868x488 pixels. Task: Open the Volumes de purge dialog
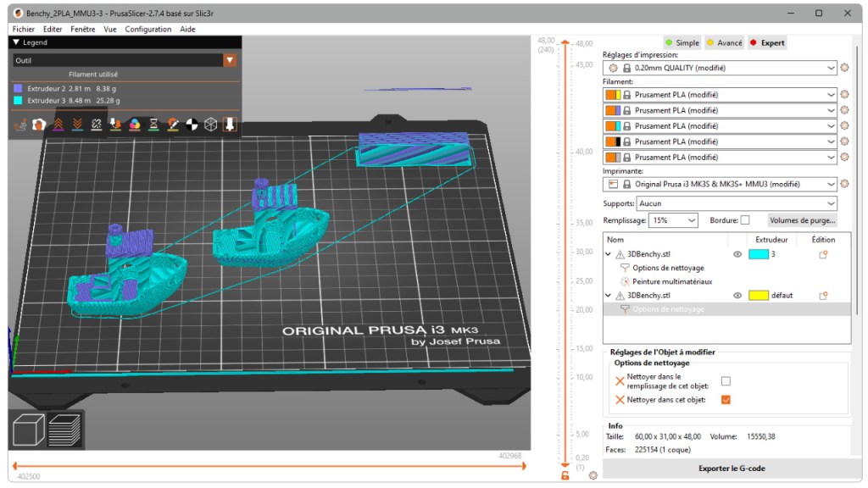click(802, 220)
